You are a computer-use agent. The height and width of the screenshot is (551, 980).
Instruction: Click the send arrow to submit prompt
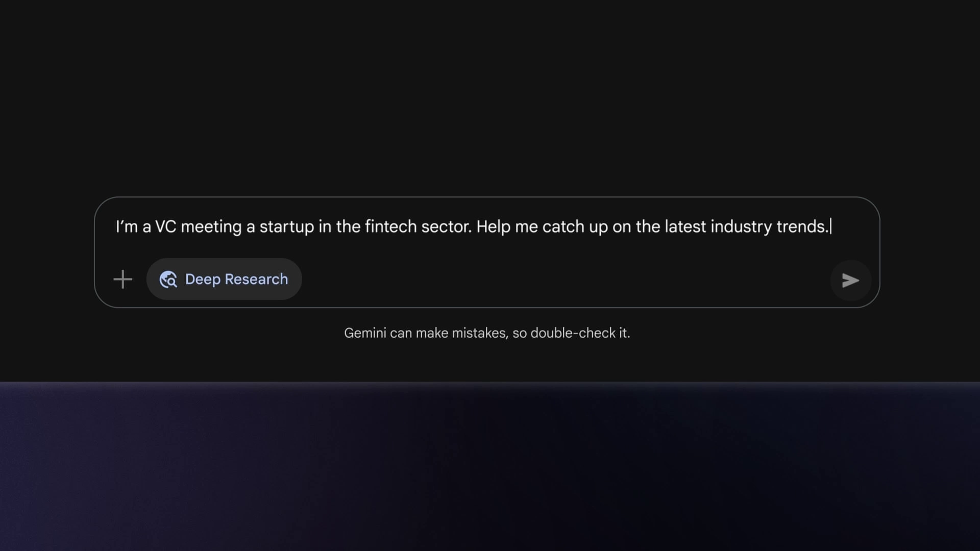[x=850, y=280]
